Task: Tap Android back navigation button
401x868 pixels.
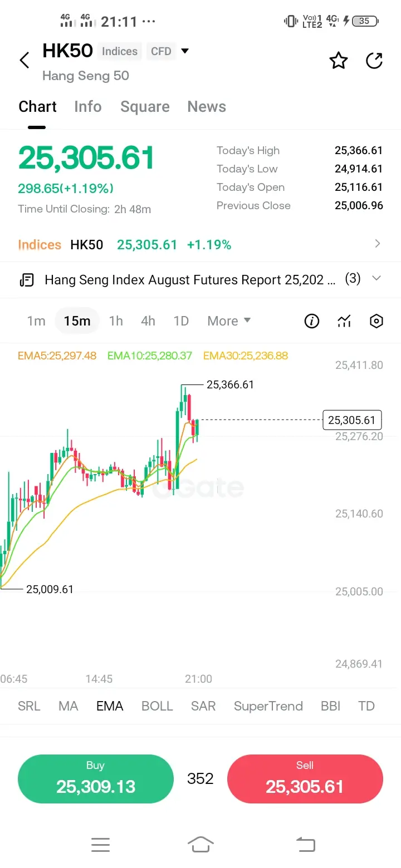Action: click(305, 845)
